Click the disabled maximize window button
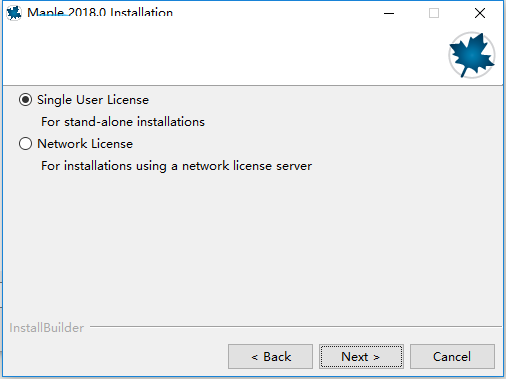The width and height of the screenshot is (506, 379). point(434,13)
